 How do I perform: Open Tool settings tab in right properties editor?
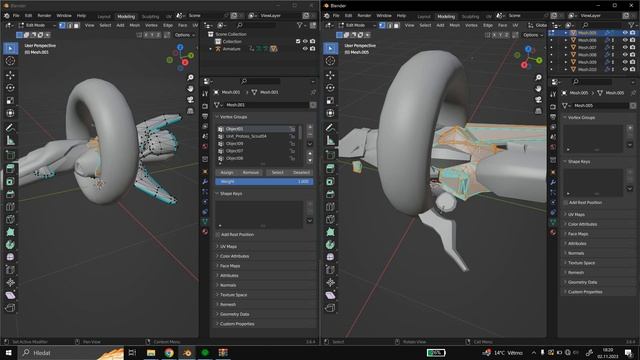pos(553,94)
